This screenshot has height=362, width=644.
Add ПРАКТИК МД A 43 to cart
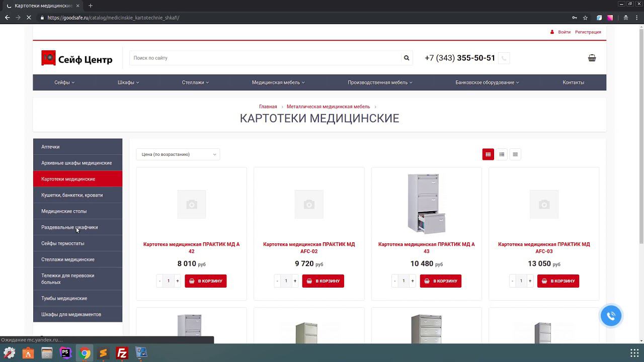click(x=441, y=281)
